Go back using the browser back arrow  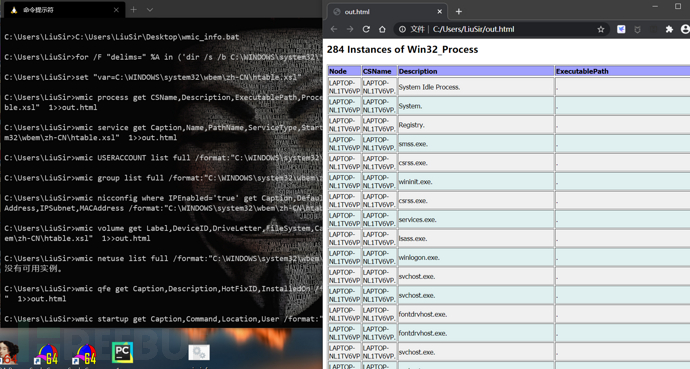[x=334, y=29]
